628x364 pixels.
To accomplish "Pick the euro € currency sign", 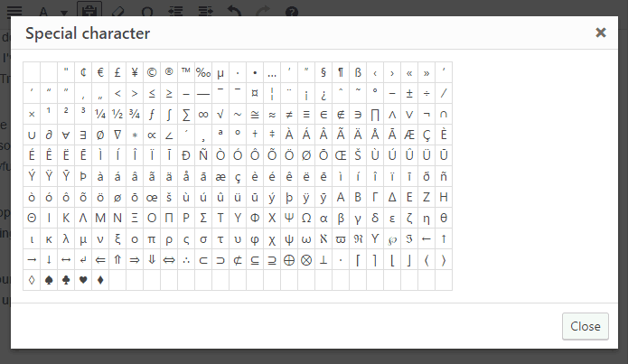I will [100, 72].
